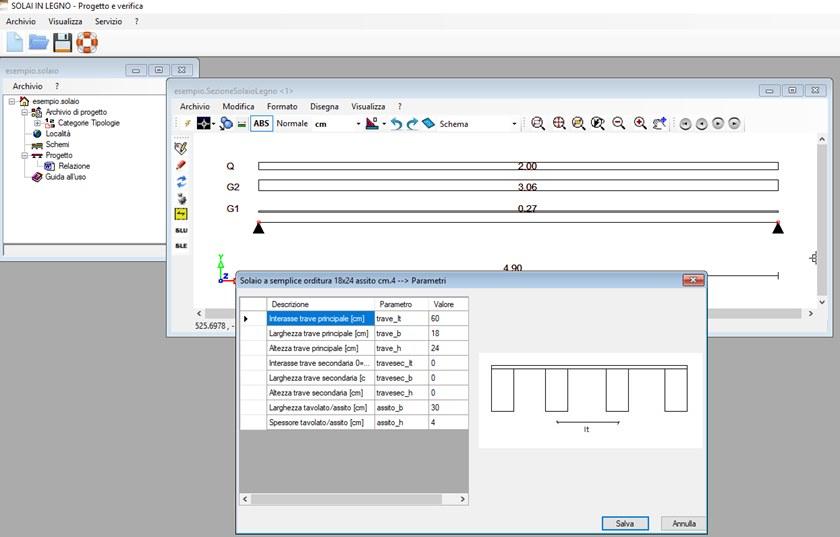Click the parameters table horizontal scrollbar
840x537 pixels.
point(353,498)
